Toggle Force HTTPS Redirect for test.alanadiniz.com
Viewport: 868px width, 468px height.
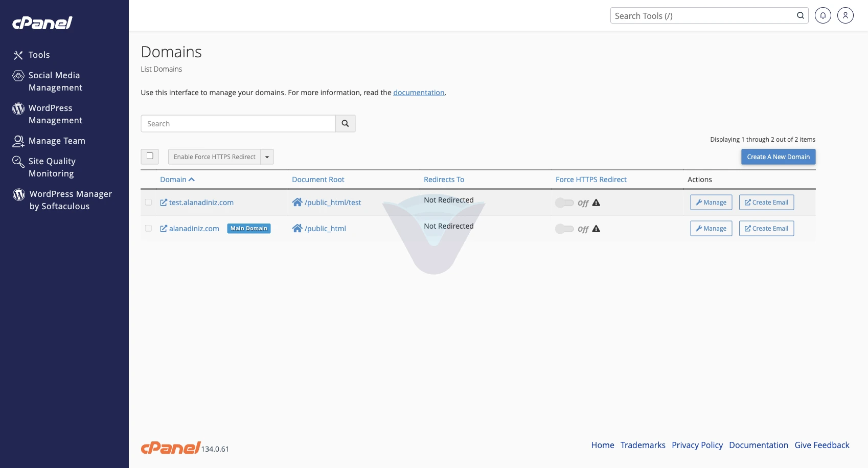565,203
